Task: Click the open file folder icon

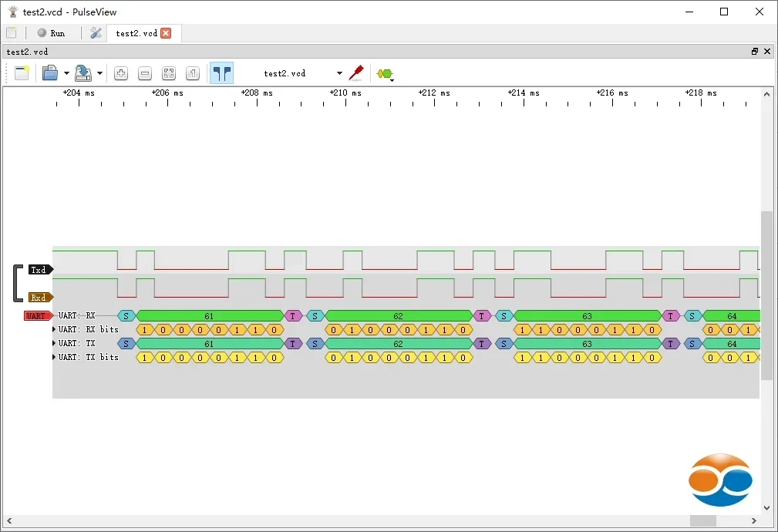Action: pyautogui.click(x=49, y=73)
